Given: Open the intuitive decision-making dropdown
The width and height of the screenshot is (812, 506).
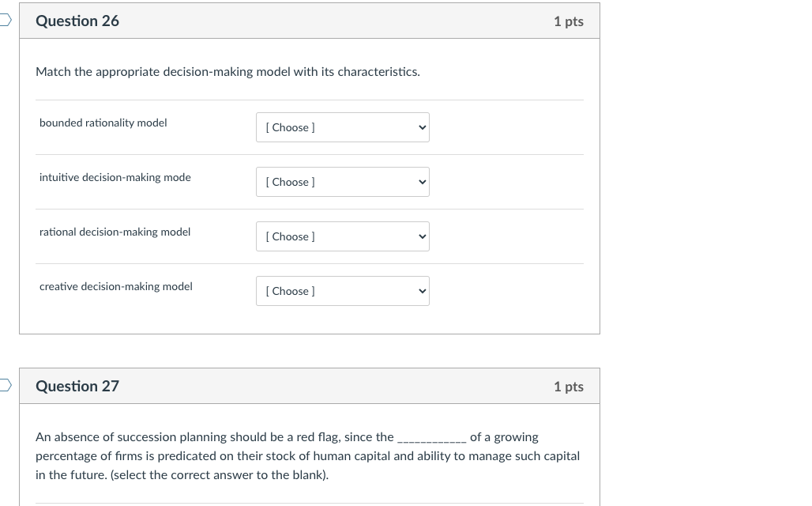Looking at the screenshot, I should click(342, 182).
